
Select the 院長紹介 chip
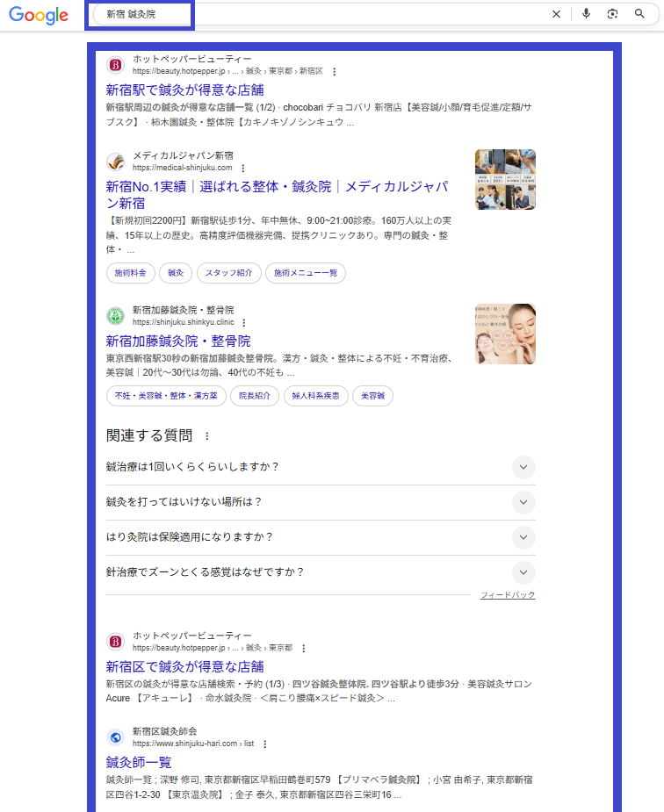click(x=255, y=396)
